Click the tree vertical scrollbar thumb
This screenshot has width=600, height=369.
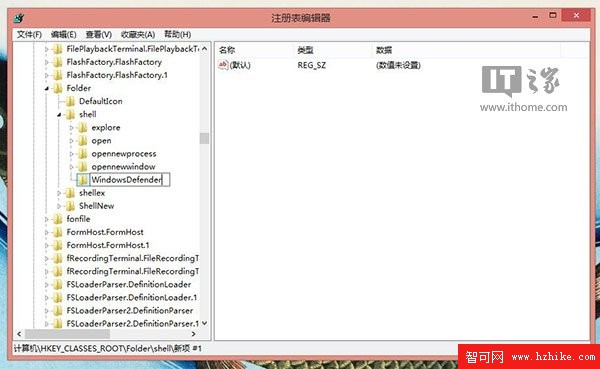[205, 138]
